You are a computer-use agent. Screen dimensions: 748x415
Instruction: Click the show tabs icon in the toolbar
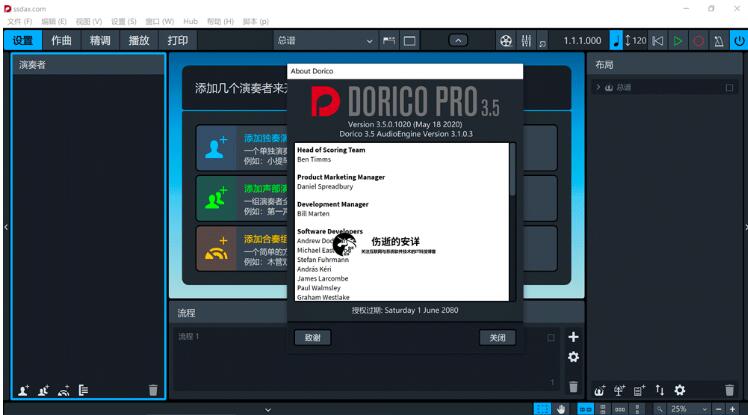[x=389, y=41]
